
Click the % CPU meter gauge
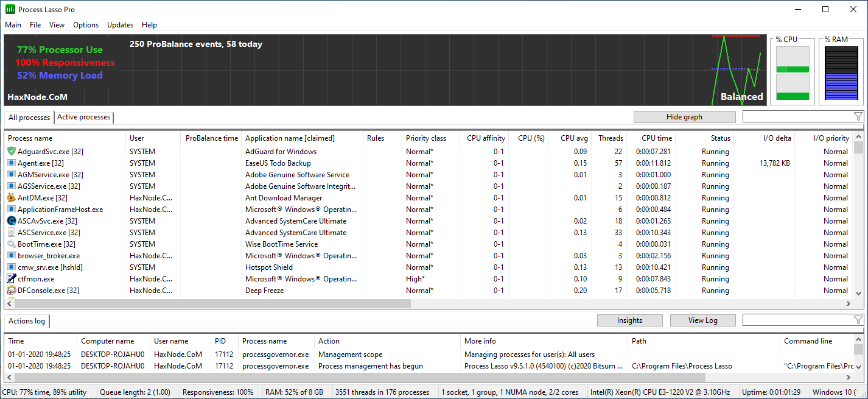click(793, 74)
